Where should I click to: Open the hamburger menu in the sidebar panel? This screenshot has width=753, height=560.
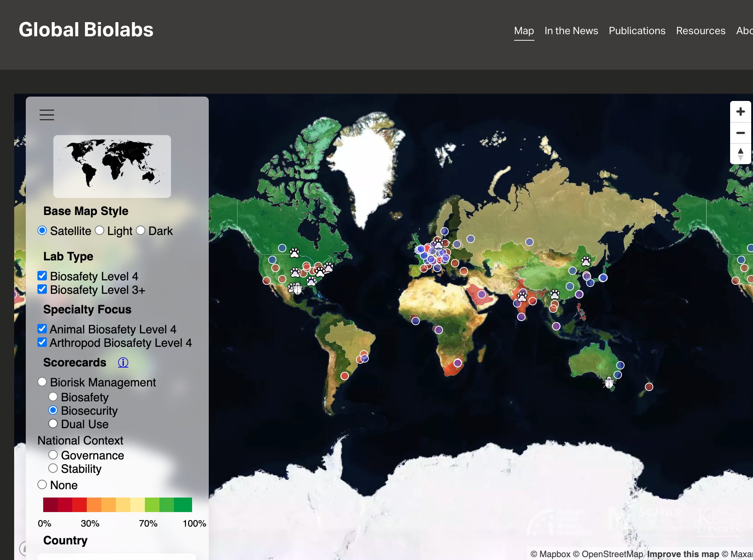[x=47, y=115]
